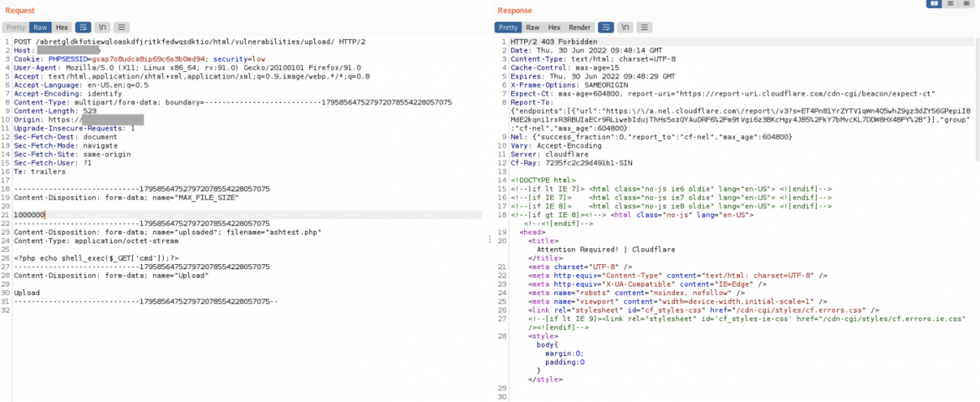Click the Nel success_fraction header line
This screenshot has height=402, width=980.
[x=651, y=137]
